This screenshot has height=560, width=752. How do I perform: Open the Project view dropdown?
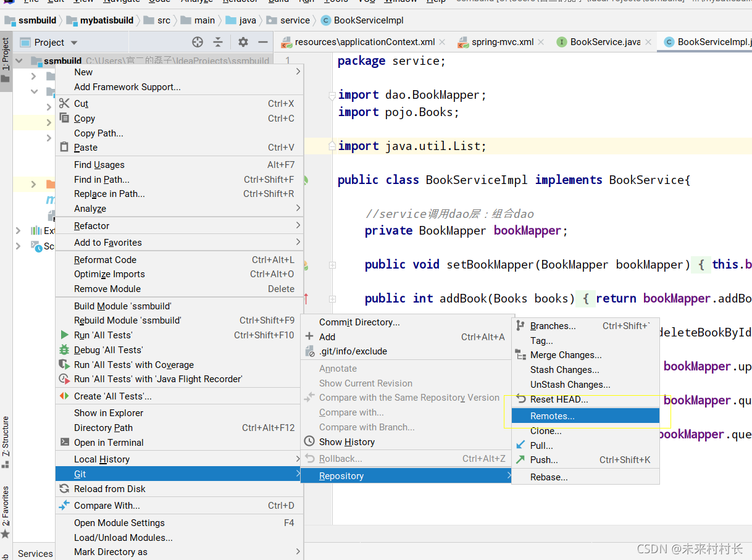[x=74, y=43]
